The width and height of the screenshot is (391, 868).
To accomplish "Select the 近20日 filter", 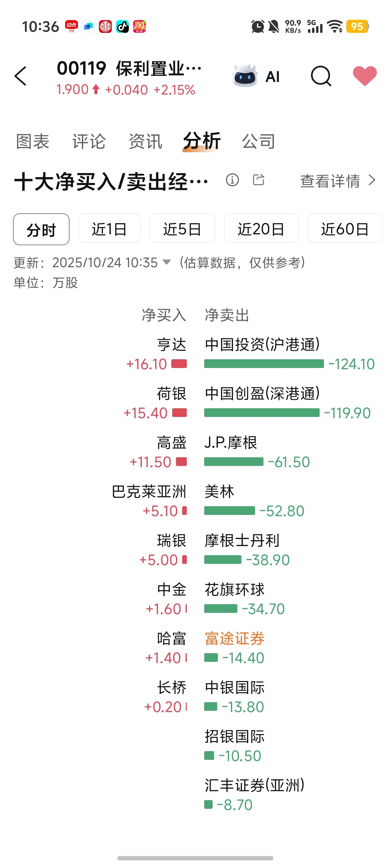I will (261, 228).
